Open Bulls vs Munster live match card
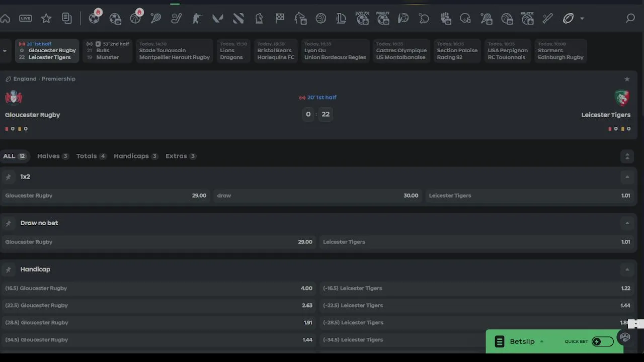644x362 pixels. pos(108,51)
